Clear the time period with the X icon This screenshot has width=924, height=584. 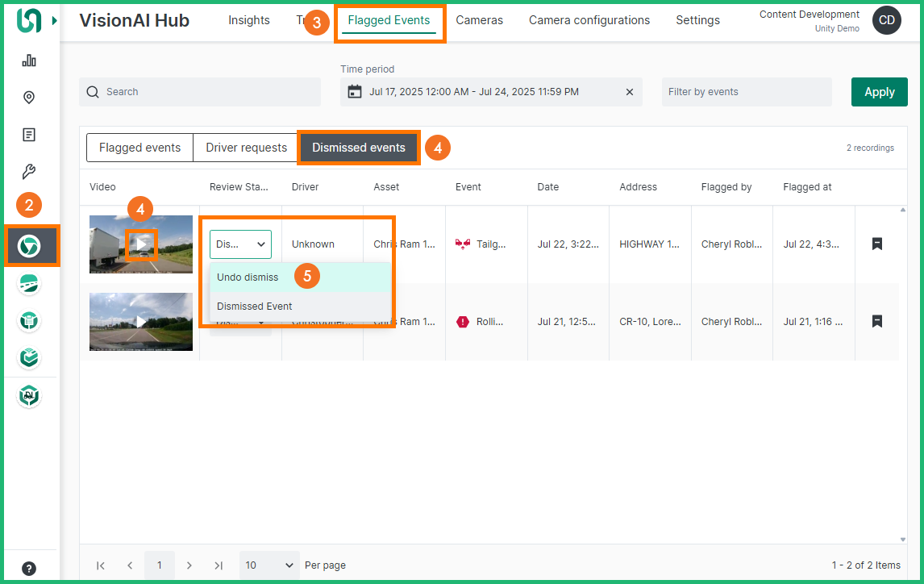[630, 92]
